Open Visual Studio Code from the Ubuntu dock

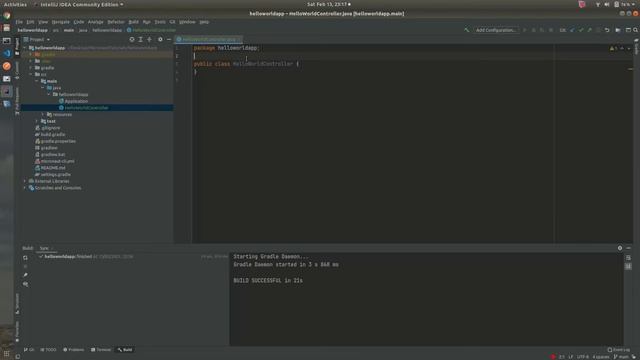point(7,53)
